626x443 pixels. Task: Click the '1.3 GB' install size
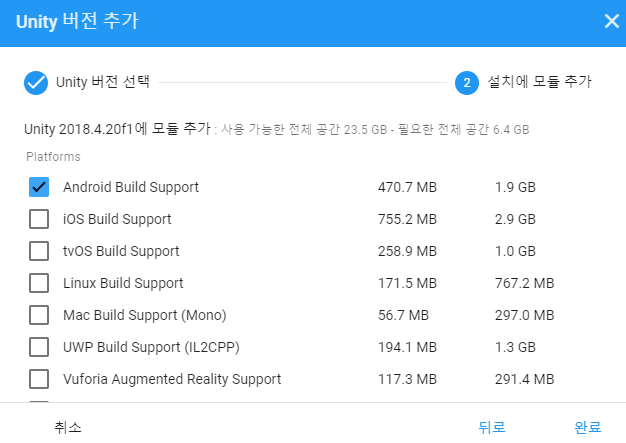515,347
